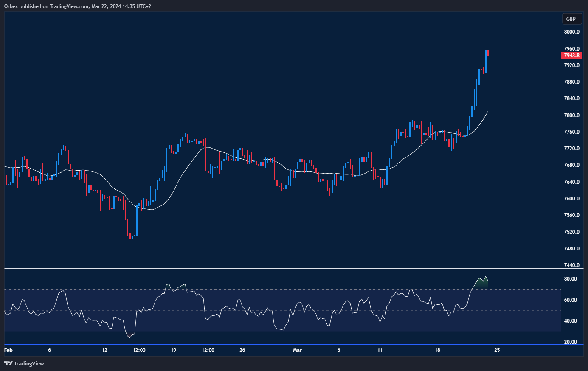The height and width of the screenshot is (371, 588).
Task: Click the Orbex published header text
Action: [78, 6]
